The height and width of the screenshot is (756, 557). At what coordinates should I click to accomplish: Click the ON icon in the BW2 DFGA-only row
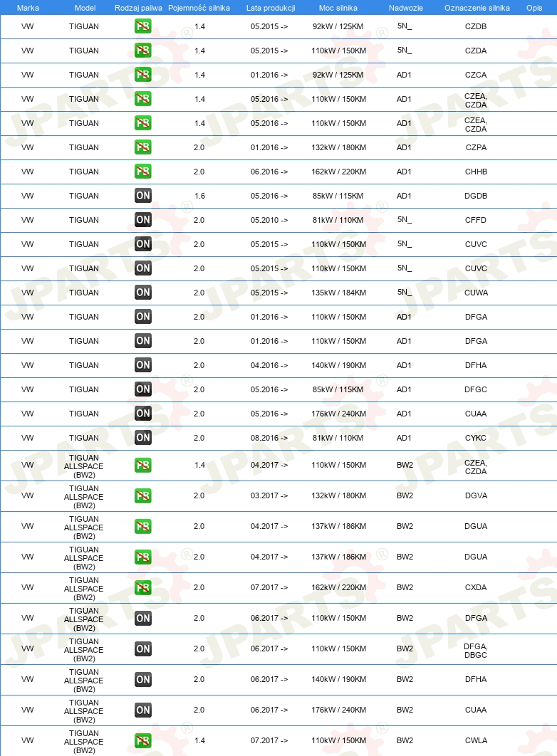point(142,618)
